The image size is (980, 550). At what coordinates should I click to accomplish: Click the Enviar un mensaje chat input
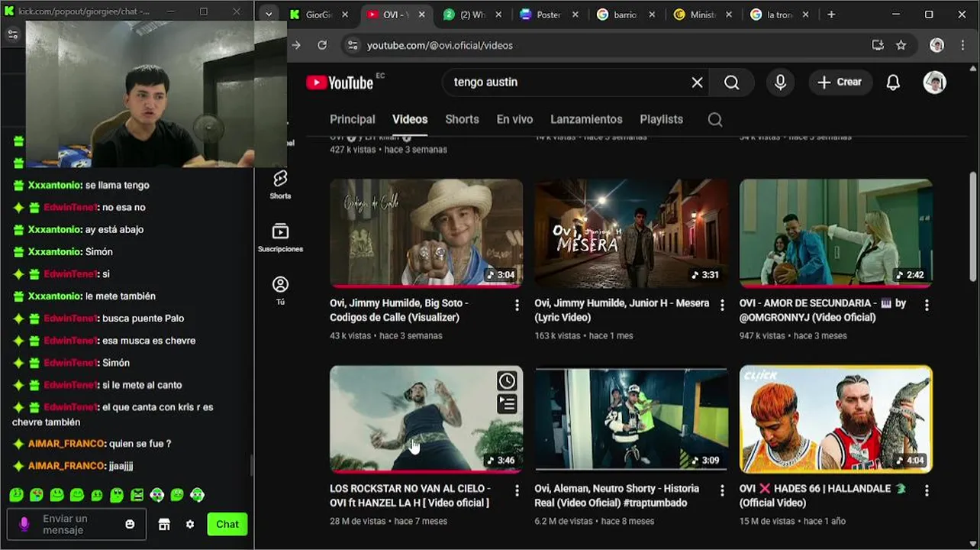click(76, 524)
